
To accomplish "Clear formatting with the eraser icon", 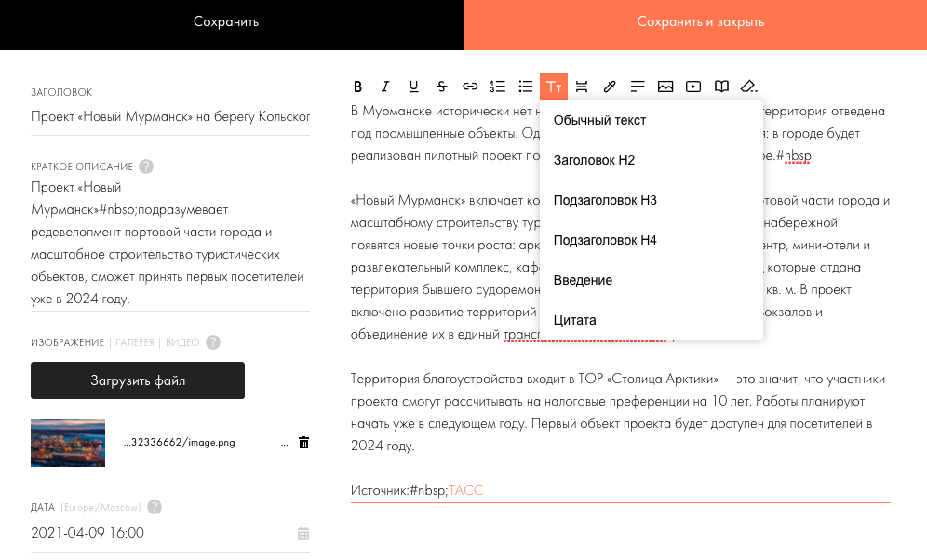I will point(749,87).
